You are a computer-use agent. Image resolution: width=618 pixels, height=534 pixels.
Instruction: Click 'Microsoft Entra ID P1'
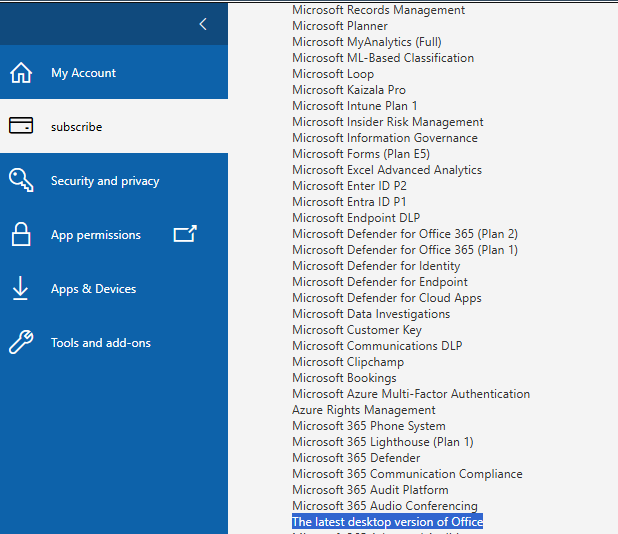[x=349, y=202]
